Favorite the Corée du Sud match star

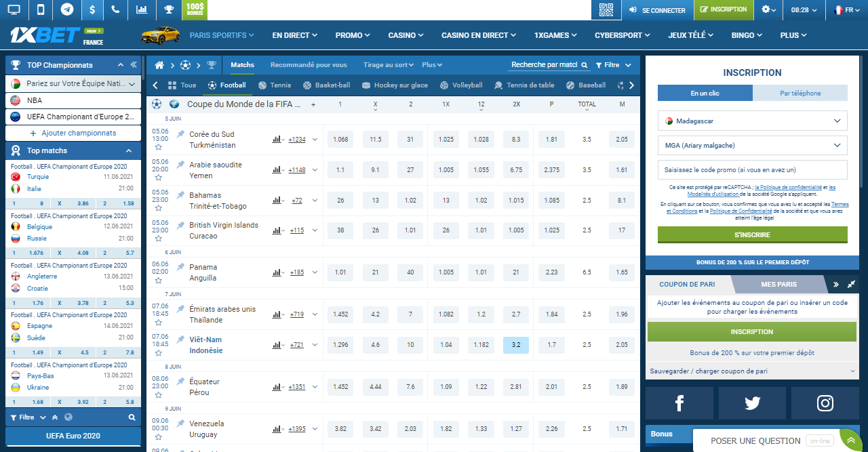pos(158,147)
